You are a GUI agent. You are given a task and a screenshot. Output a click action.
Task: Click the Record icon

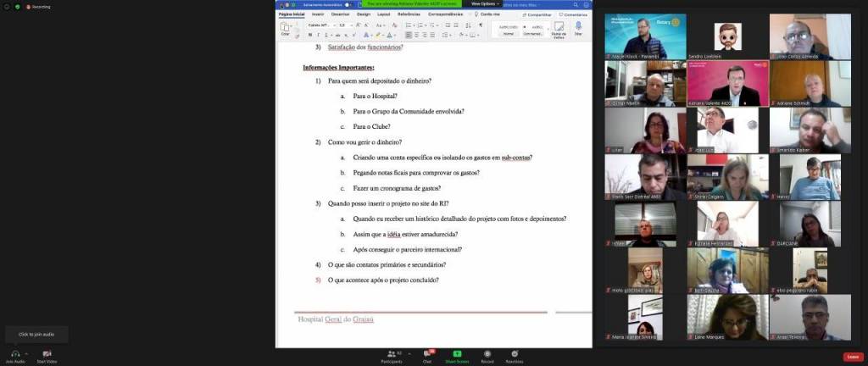[487, 354]
